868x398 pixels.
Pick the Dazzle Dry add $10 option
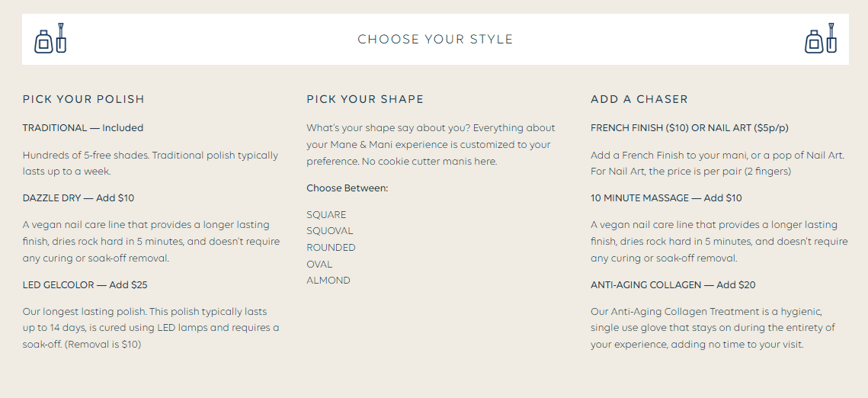point(78,198)
